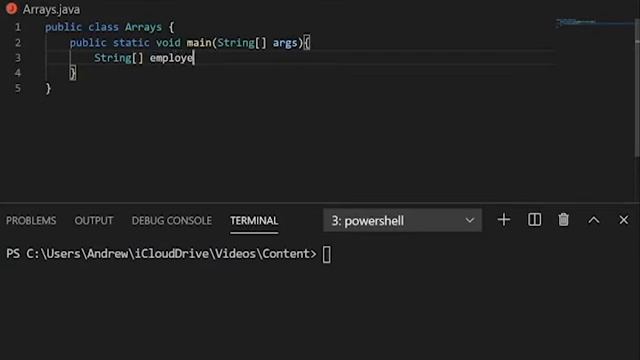Click the 'main' method name
This screenshot has height=360, width=640.
click(199, 43)
